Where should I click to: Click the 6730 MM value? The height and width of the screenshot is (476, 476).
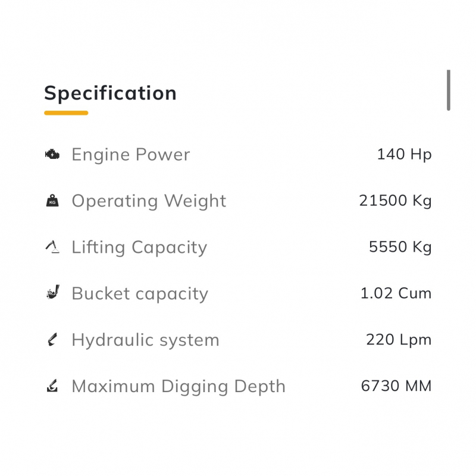(396, 387)
